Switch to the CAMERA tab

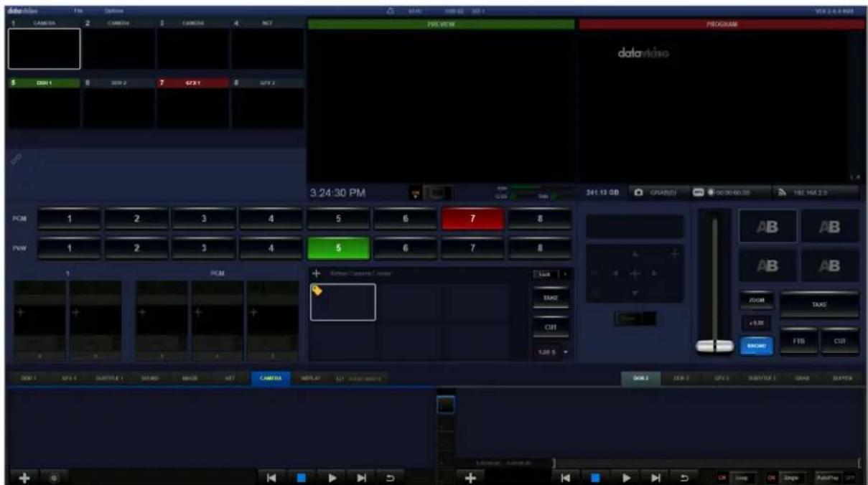(271, 377)
